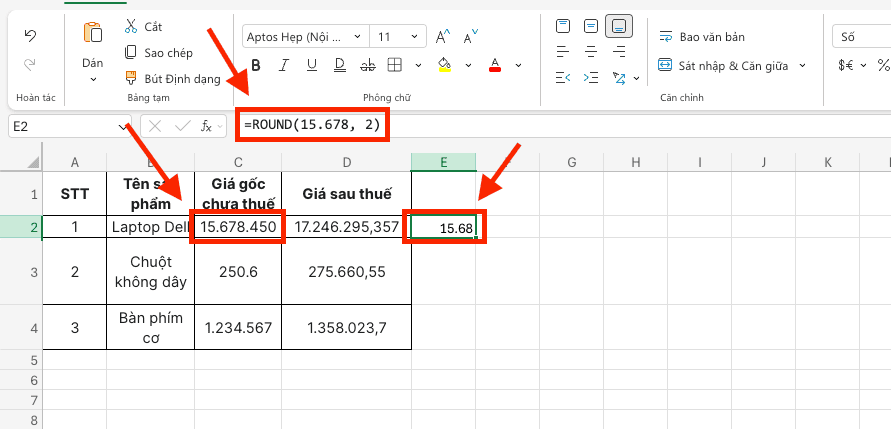Increase font size with larger A icon
This screenshot has height=429, width=891.
443,37
